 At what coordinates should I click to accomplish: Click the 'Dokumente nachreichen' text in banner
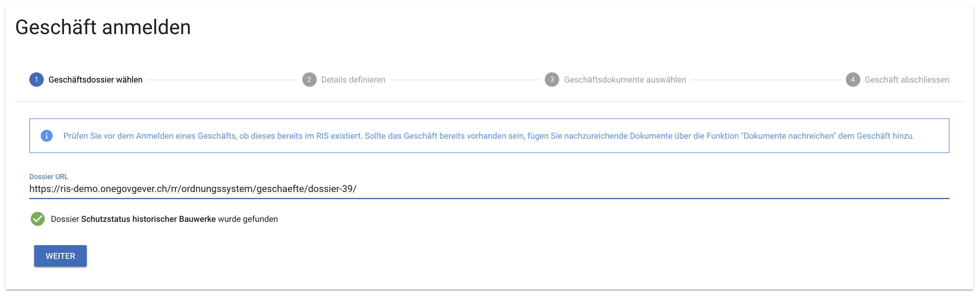tap(788, 136)
